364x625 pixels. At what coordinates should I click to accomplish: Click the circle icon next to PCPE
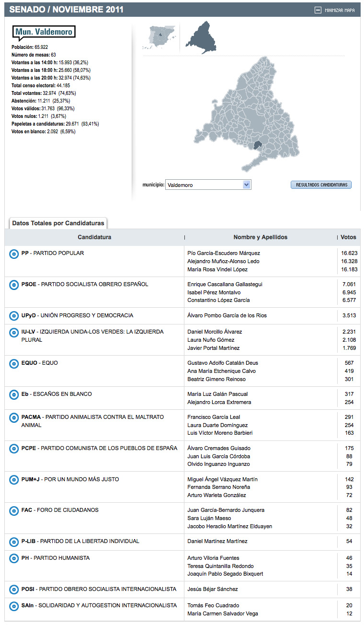click(14, 449)
